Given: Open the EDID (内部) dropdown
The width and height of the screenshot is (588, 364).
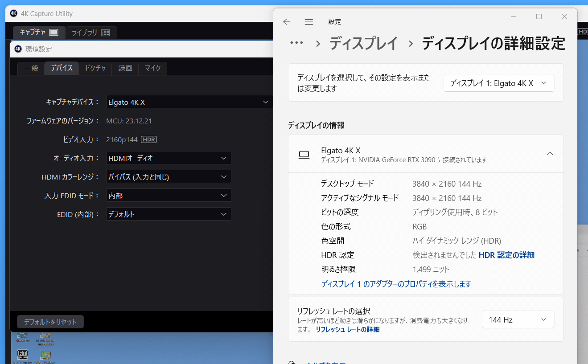Looking at the screenshot, I should [169, 214].
